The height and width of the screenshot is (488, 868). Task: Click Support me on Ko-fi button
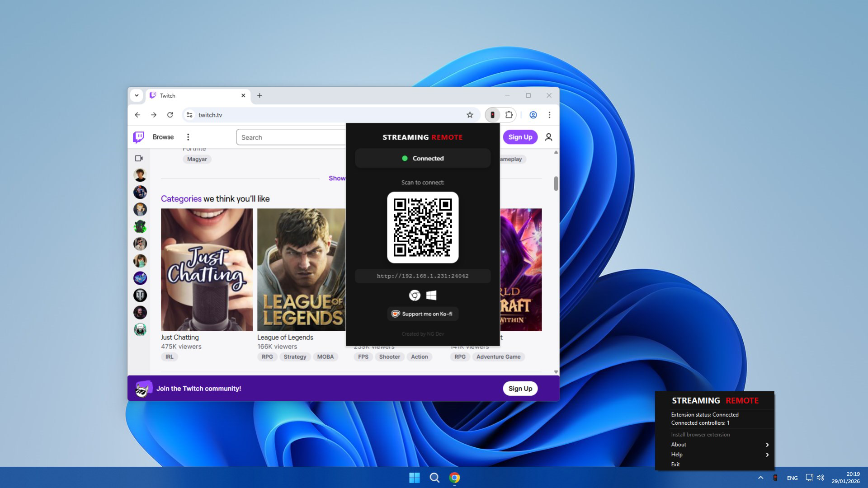click(x=423, y=314)
